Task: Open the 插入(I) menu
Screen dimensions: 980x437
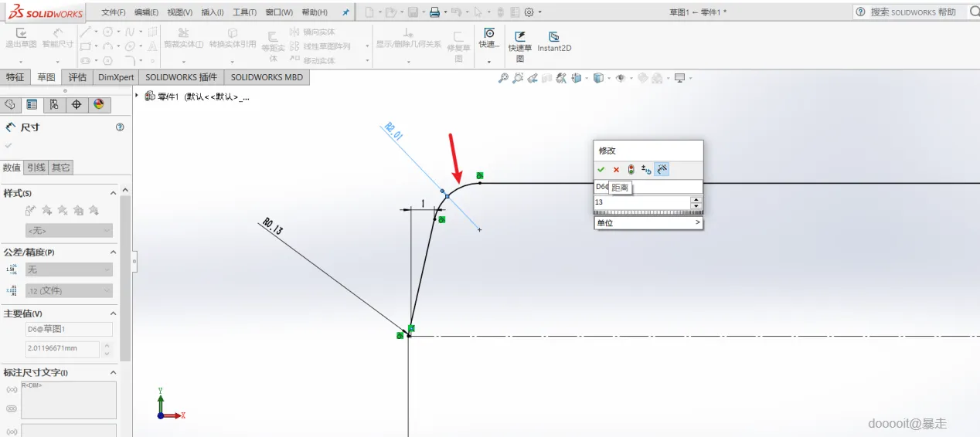Action: [x=213, y=12]
